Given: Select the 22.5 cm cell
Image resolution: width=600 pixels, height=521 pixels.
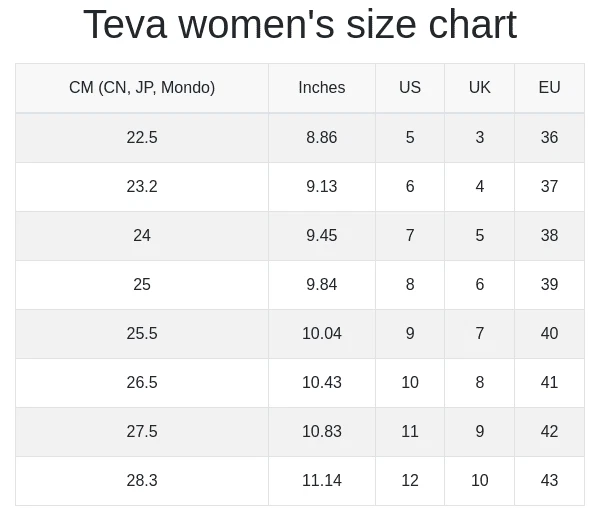Looking at the screenshot, I should (x=142, y=138).
